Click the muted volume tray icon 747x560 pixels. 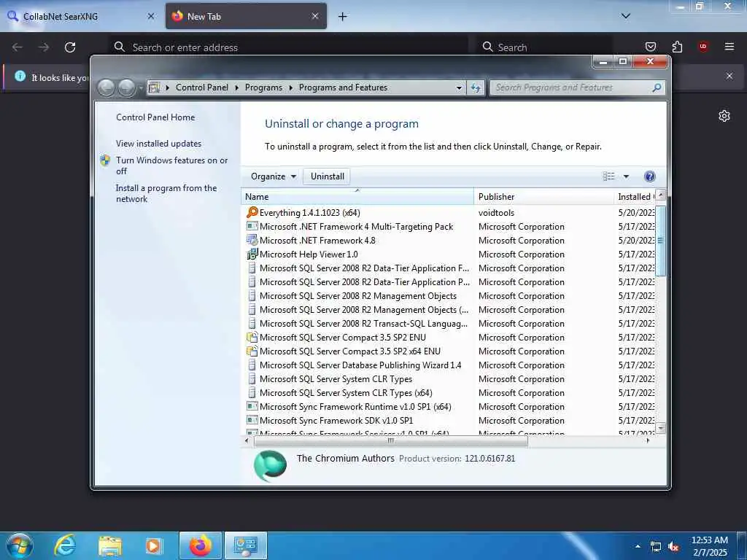(x=673, y=547)
